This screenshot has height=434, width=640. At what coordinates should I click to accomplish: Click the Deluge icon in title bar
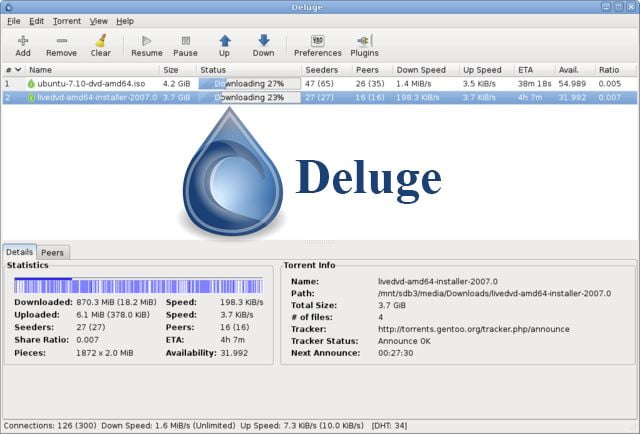coord(8,7)
